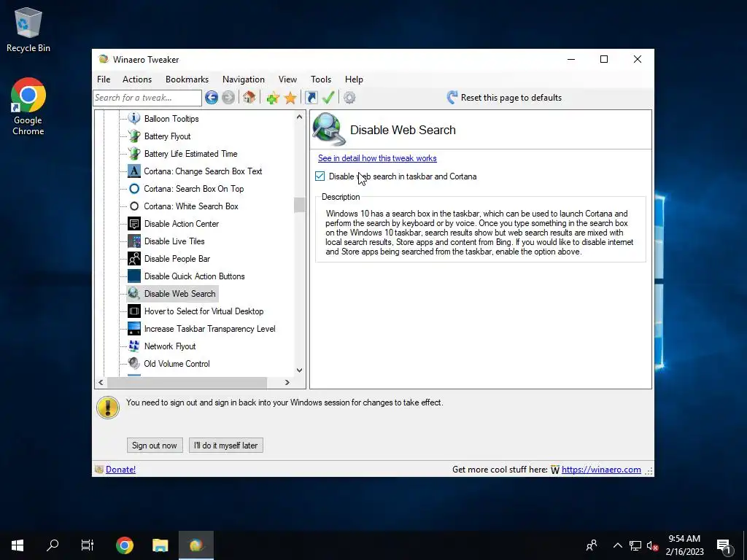Click Increase Taskbar Transparency Level icon

(x=134, y=329)
